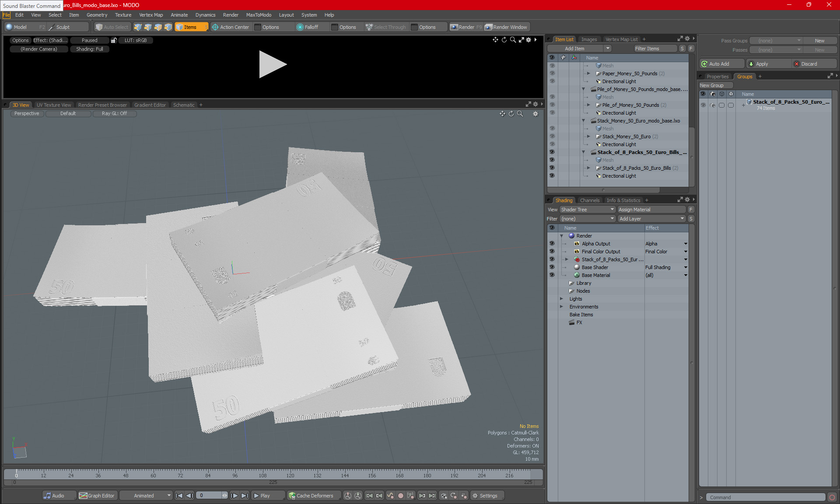Image resolution: width=840 pixels, height=504 pixels.
Task: Open Action Center tool
Action: [231, 27]
